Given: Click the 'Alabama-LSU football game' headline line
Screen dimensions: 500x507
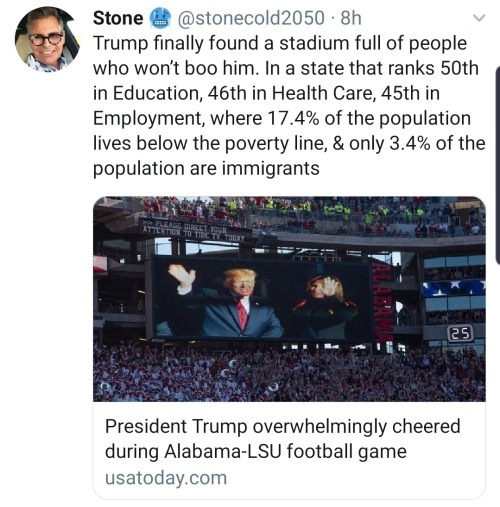Looking at the screenshot, I should [x=256, y=452].
